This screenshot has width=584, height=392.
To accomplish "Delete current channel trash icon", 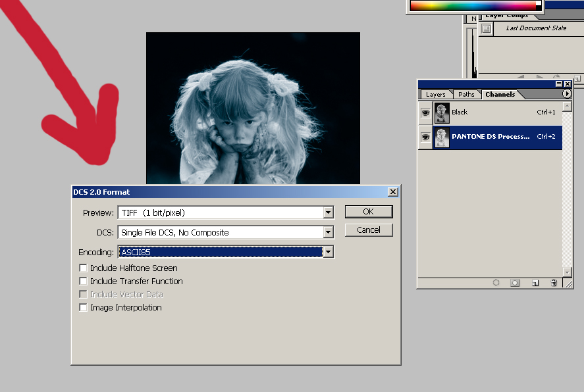I will click(x=554, y=283).
